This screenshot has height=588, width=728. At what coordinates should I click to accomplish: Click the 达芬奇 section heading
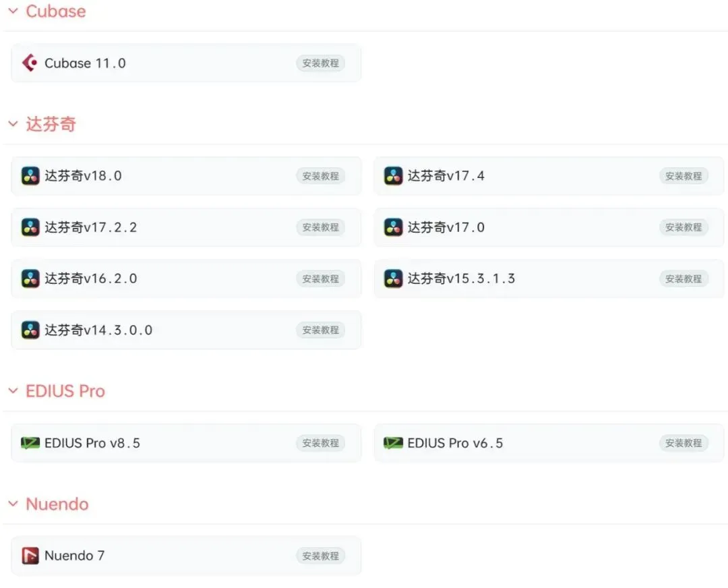click(51, 123)
